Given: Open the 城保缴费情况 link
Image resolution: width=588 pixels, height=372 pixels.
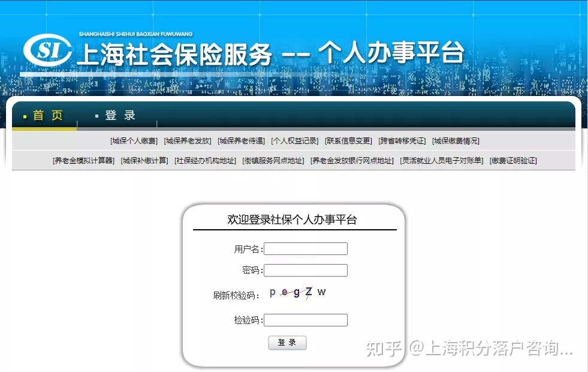Looking at the screenshot, I should [456, 141].
